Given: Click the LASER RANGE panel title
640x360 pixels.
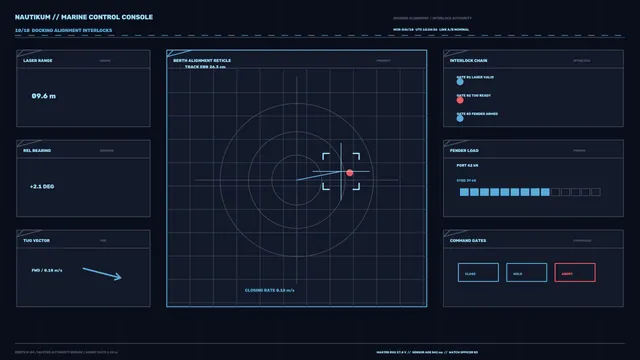Looking at the screenshot, I should click(x=38, y=60).
